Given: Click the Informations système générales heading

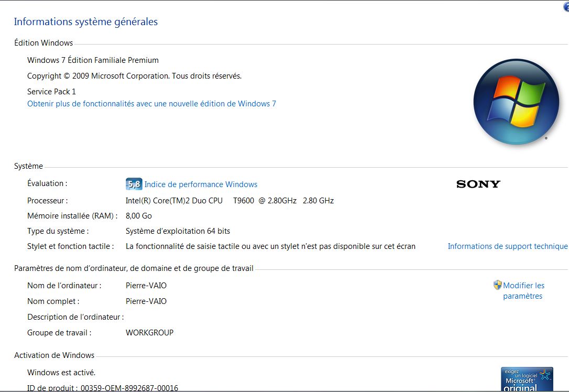Looking at the screenshot, I should click(x=85, y=22).
